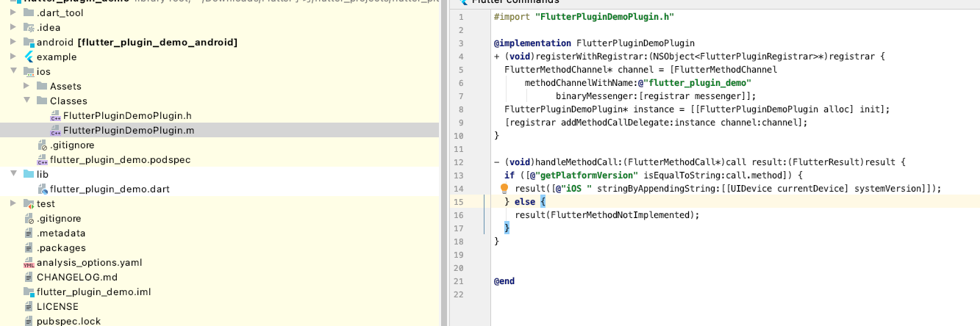Click the flutter_plugin_demo.iml file icon
Viewport: 980px width, 326px height.
click(29, 291)
